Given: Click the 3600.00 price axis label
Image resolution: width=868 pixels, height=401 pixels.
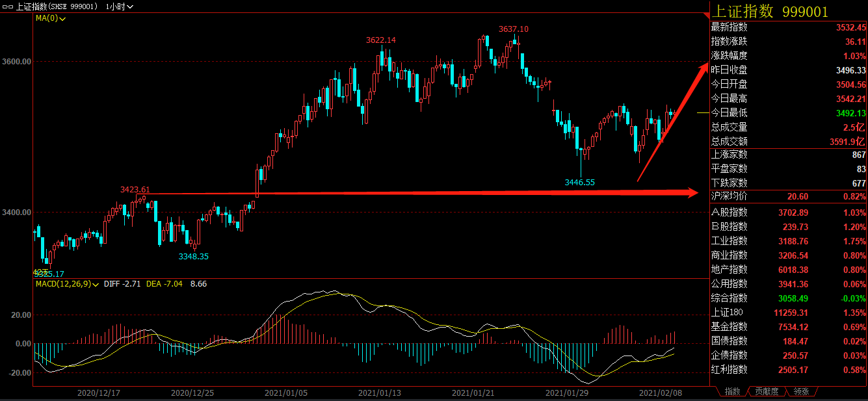Looking at the screenshot, I should [x=17, y=62].
